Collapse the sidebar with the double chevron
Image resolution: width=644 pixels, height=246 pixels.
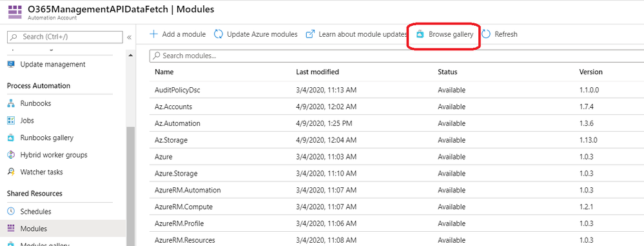tap(129, 37)
